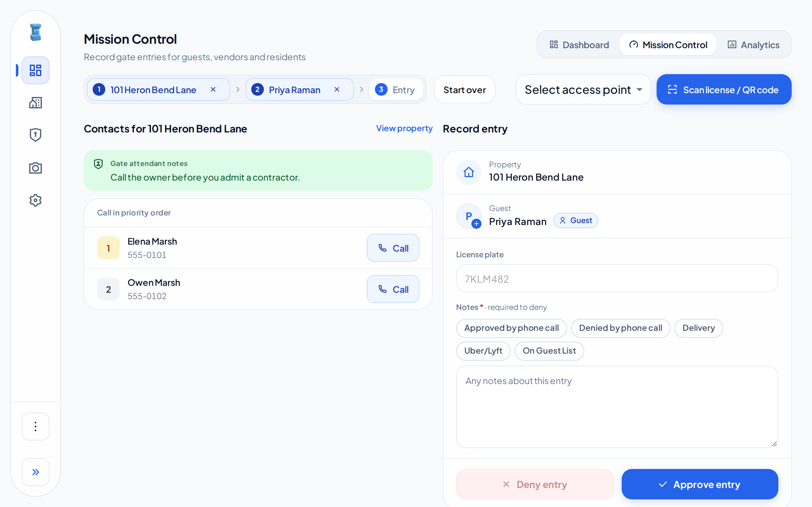Switch to the Analytics tab
This screenshot has height=507, width=812.
pyautogui.click(x=753, y=45)
